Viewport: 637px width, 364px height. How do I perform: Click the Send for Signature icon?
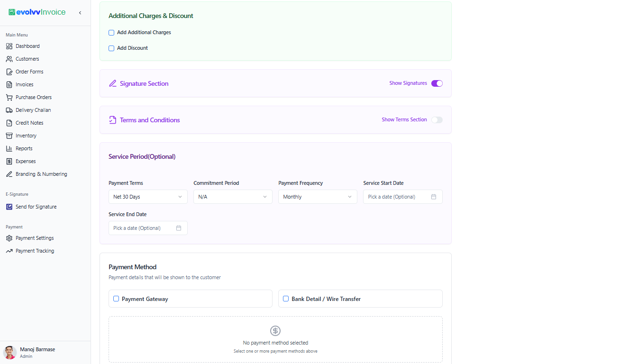pos(9,207)
